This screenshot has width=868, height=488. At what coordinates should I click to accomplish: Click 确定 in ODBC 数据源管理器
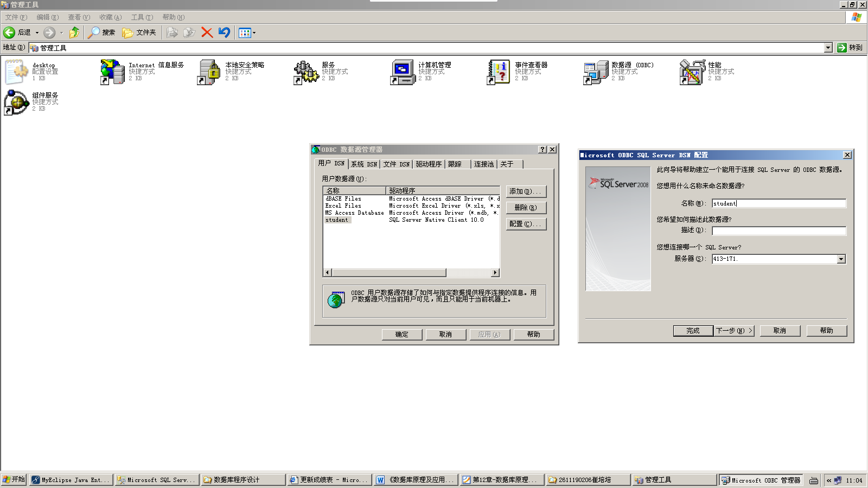[402, 335]
